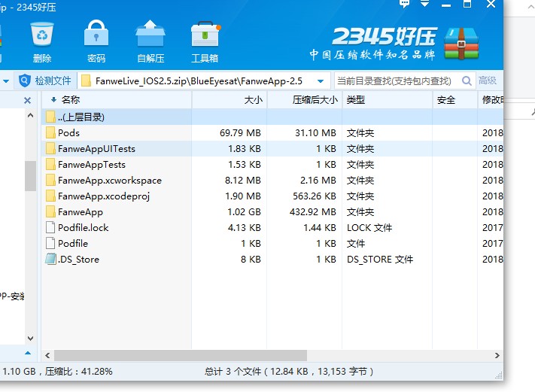Launch the 自解压 self-extract tool
Image resolution: width=535 pixels, height=392 pixels.
coord(150,33)
